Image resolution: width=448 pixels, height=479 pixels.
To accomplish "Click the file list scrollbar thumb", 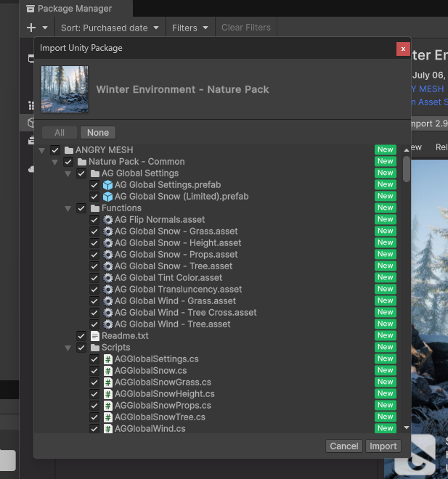I will click(407, 169).
